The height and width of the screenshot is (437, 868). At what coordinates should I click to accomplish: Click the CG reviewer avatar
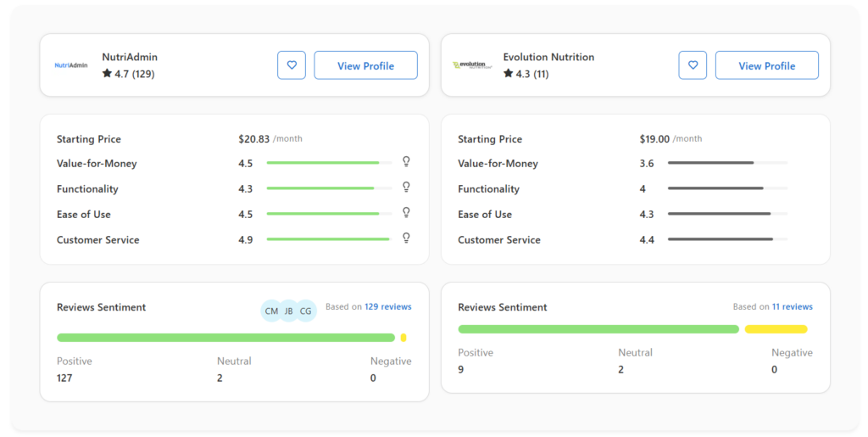point(305,311)
